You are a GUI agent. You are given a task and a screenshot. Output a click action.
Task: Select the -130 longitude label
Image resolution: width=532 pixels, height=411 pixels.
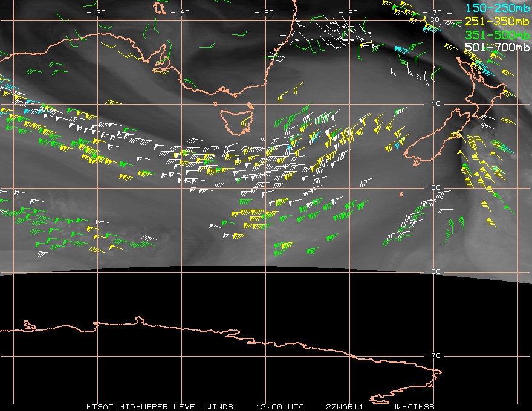pos(96,13)
